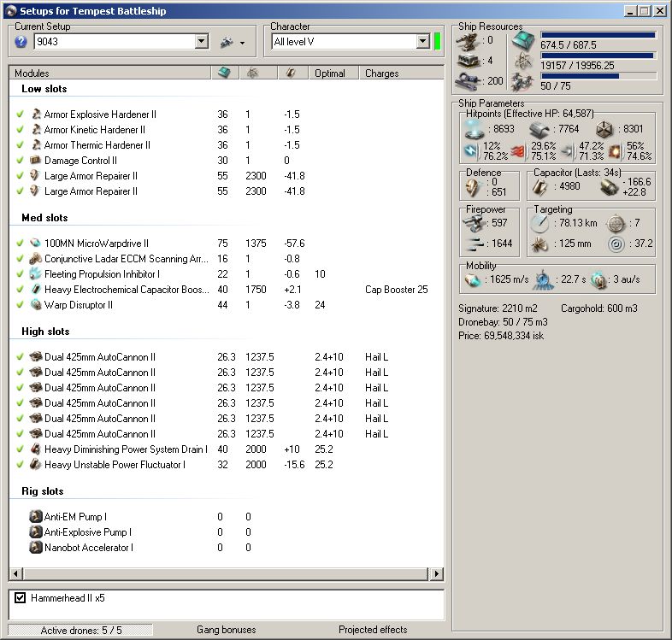
Task: Select the first Large Armor Repairer II row
Action: pyautogui.click(x=227, y=176)
